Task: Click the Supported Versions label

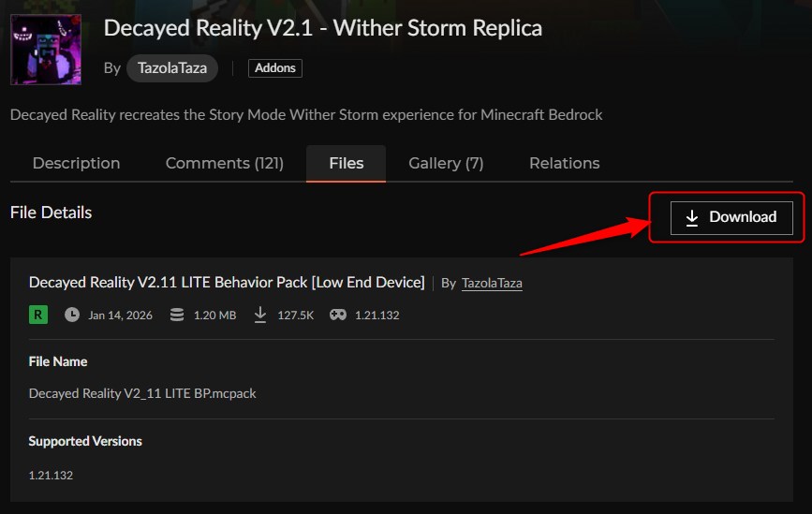Action: tap(85, 441)
